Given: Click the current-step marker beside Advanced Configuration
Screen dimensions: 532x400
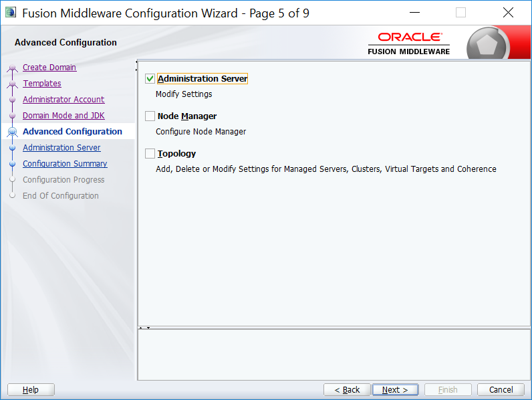Looking at the screenshot, I should pyautogui.click(x=12, y=132).
